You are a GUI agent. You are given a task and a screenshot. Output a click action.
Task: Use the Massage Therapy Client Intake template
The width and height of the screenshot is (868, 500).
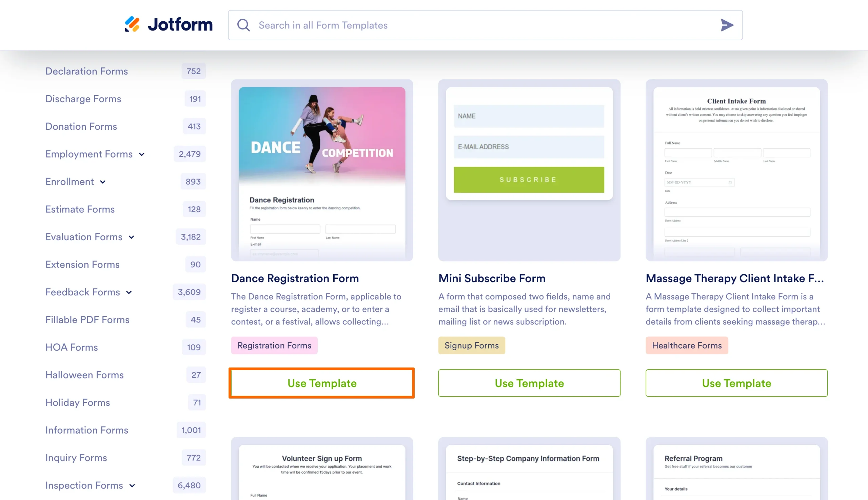coord(736,383)
